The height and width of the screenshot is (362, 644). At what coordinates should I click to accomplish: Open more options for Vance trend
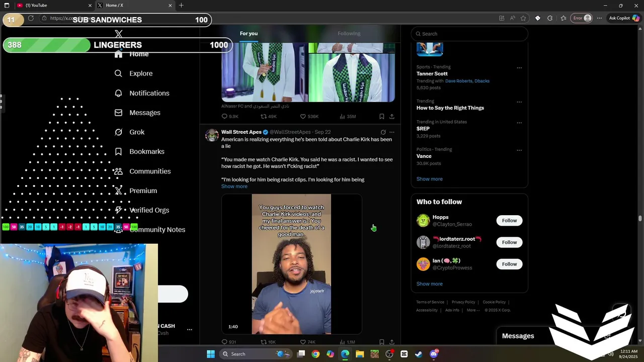click(519, 150)
